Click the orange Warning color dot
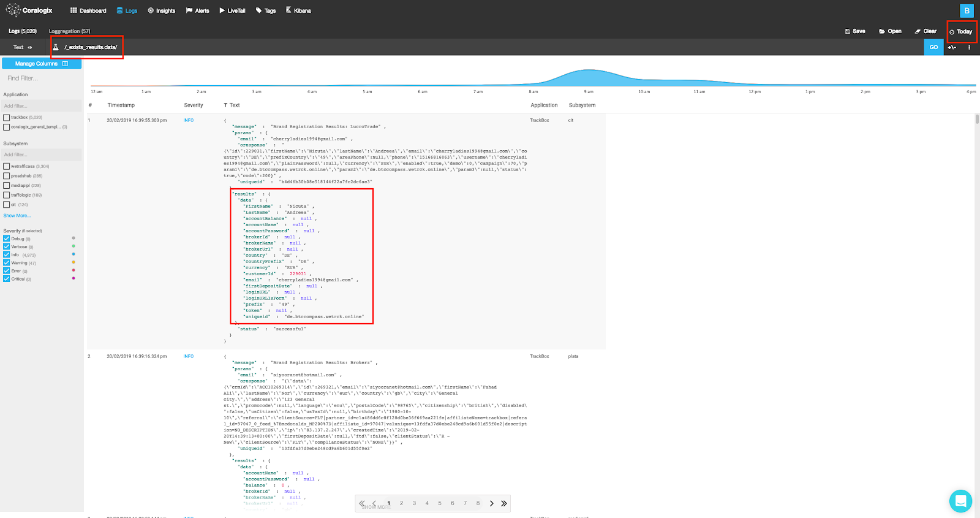 click(x=73, y=262)
